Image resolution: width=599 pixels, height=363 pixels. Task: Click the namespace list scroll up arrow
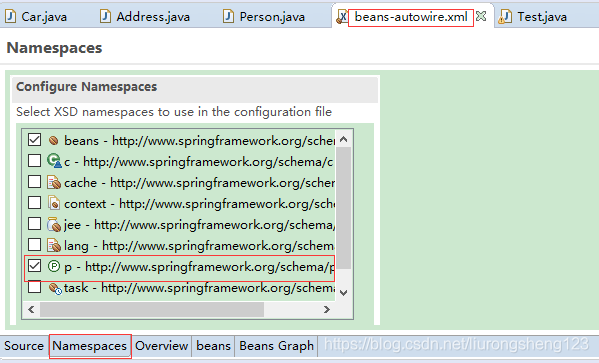(x=343, y=139)
